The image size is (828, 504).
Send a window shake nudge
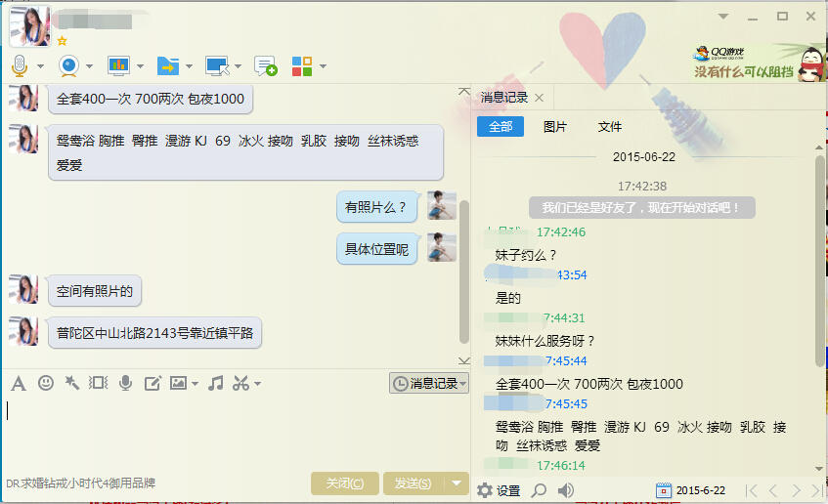(x=98, y=383)
